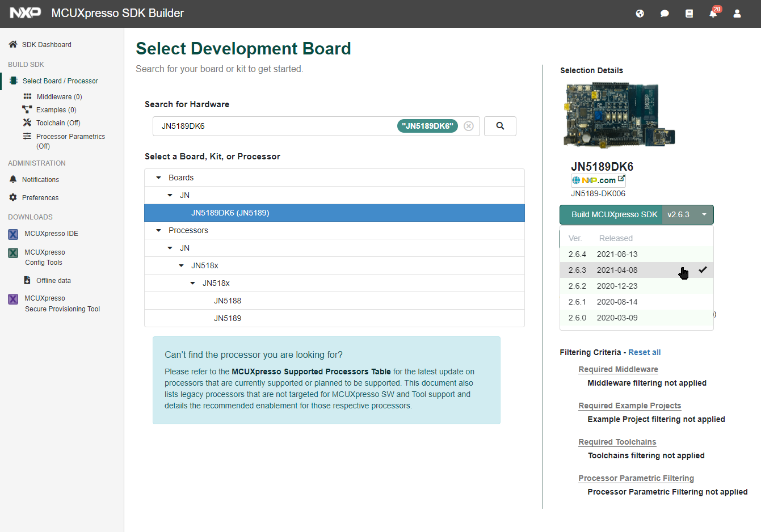Click the "JN5189DK6" search tag
The height and width of the screenshot is (532, 761).
427,126
